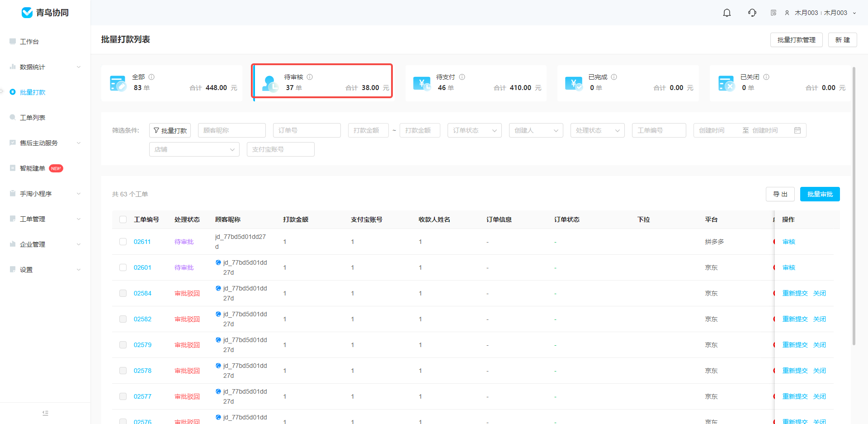
Task: Open the notification bell
Action: click(x=727, y=13)
